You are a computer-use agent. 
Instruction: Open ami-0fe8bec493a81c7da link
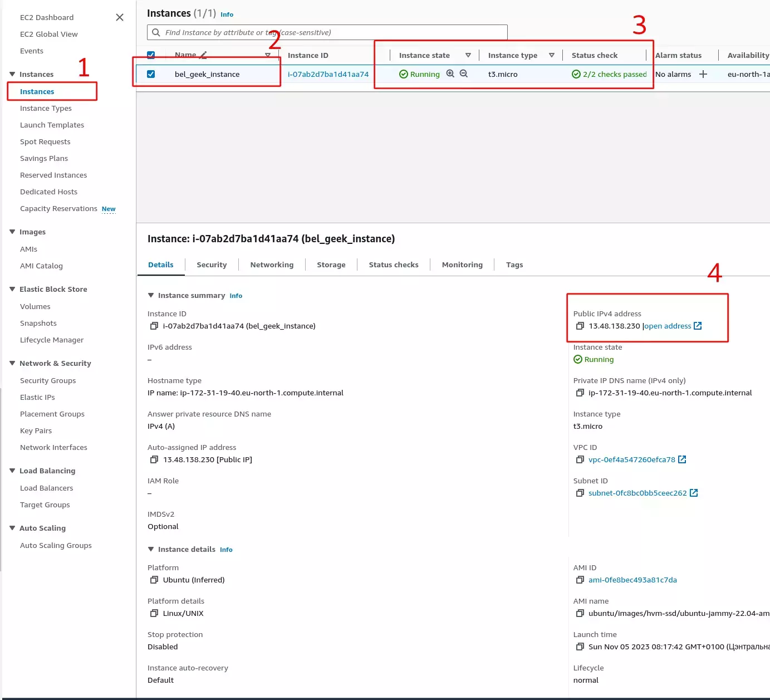click(632, 580)
